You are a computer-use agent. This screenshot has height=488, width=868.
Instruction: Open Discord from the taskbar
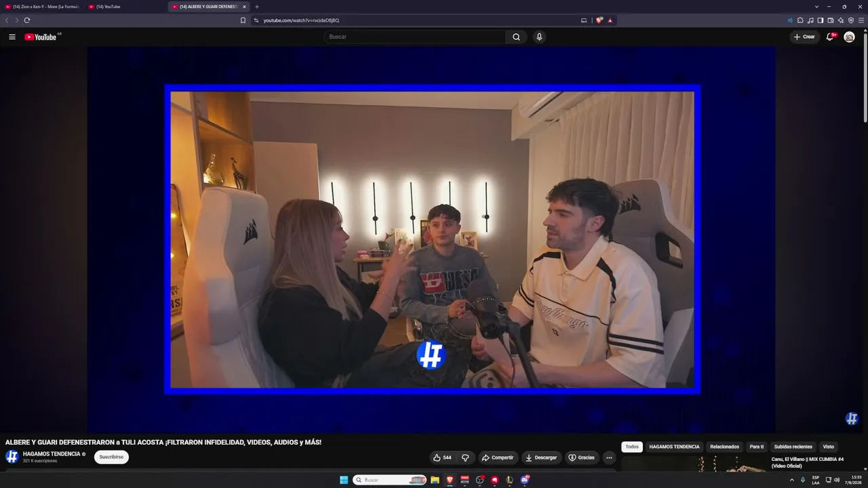(x=525, y=480)
